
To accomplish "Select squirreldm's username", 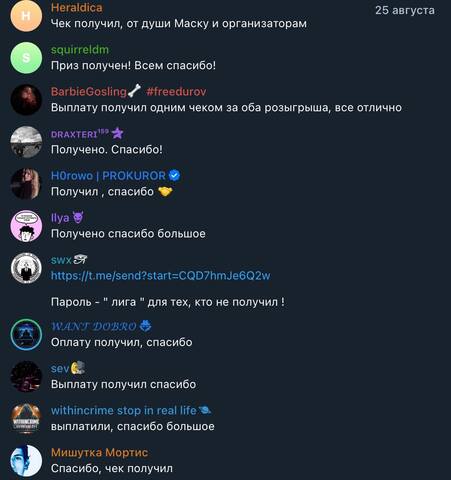I will coord(80,50).
